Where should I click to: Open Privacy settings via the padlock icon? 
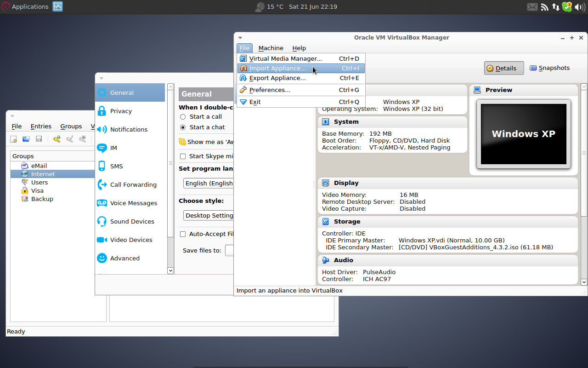click(x=102, y=111)
